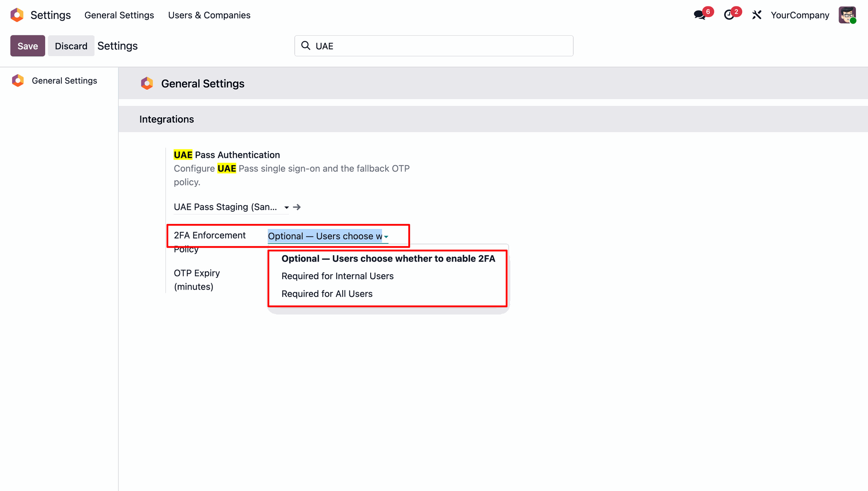Click the UAE Pass Authentication heading
The width and height of the screenshot is (868, 491).
click(227, 155)
